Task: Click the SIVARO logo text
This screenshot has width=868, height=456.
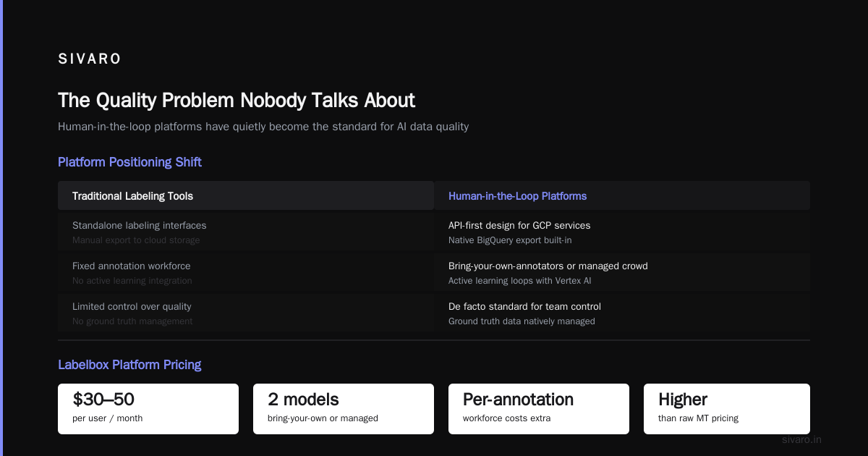Action: pos(90,59)
